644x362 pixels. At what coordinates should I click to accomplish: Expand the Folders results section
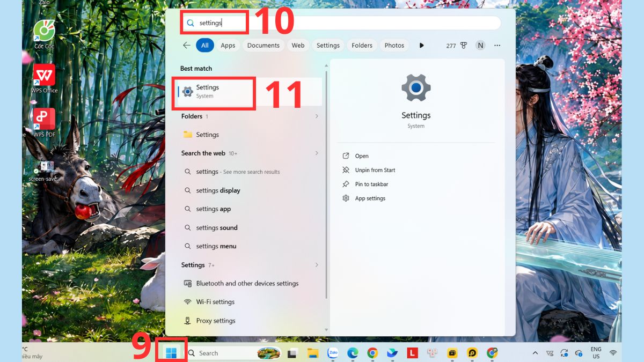[x=317, y=116]
